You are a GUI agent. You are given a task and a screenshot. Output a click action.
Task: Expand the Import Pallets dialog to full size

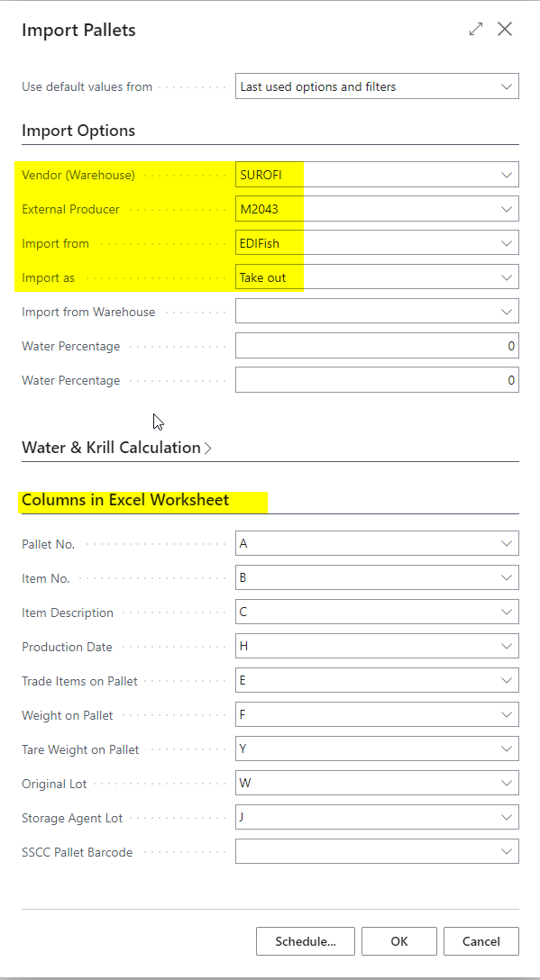[476, 29]
